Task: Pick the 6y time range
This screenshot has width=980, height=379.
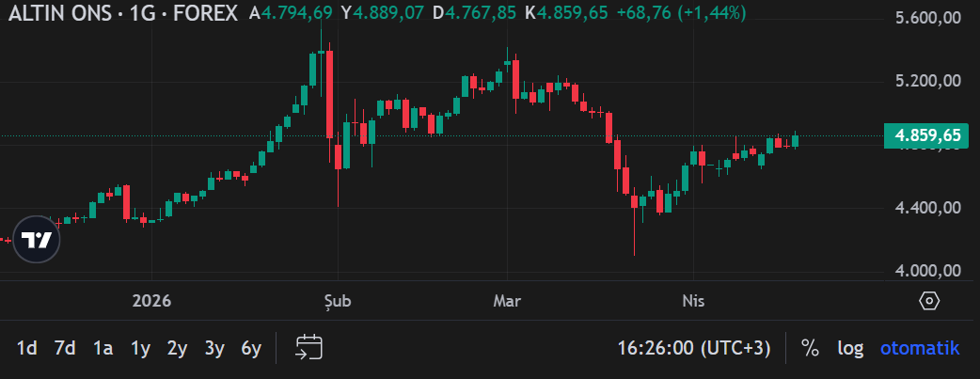Action: pyautogui.click(x=251, y=348)
